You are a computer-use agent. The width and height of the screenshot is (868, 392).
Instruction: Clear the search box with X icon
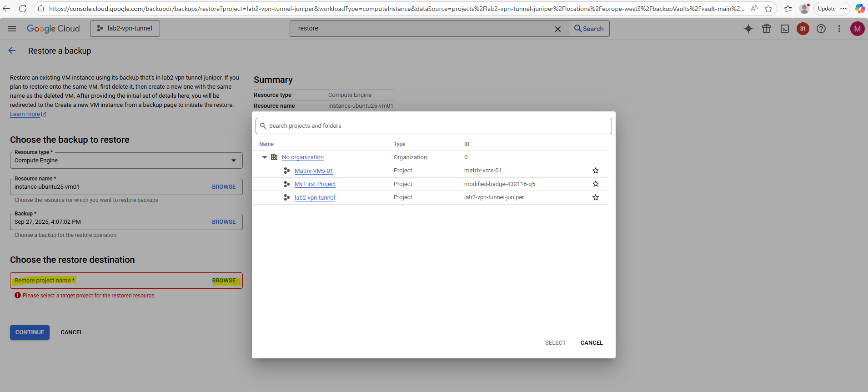point(558,29)
